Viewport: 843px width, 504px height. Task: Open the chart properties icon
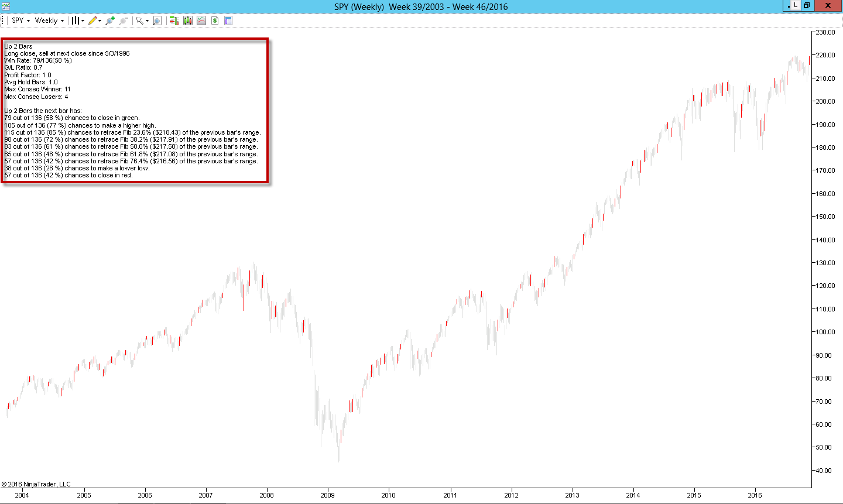point(228,20)
